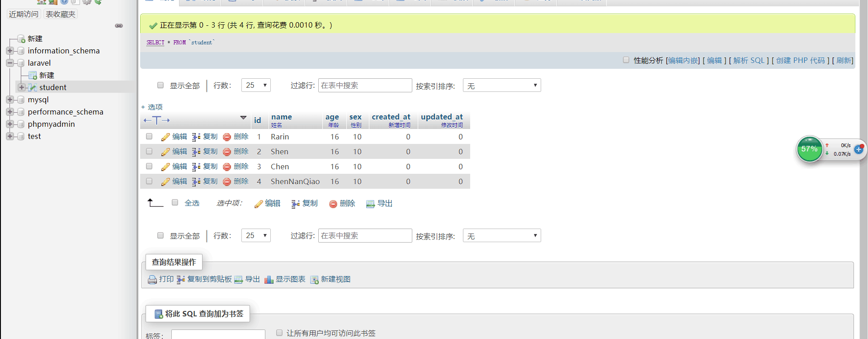Switch to the favorites (表收藏夹) tab

click(61, 14)
